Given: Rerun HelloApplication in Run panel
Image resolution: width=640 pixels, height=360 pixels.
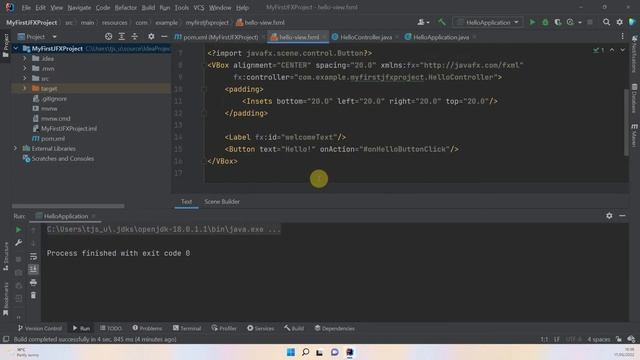Looking at the screenshot, I should click(18, 230).
